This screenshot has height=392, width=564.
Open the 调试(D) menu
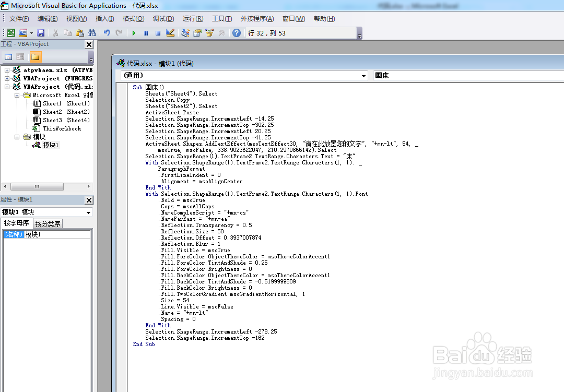point(163,19)
